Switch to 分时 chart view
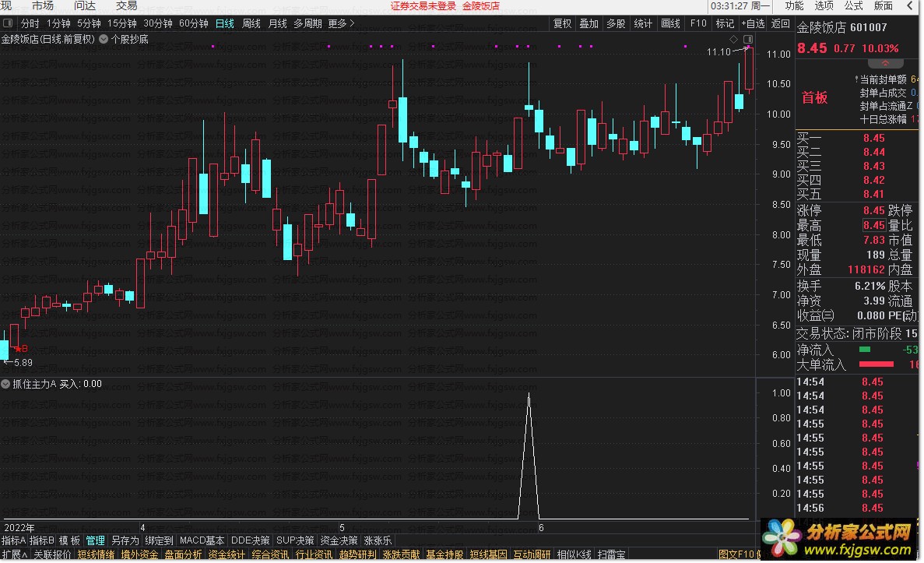Viewport: 924px width, 563px height. pos(30,23)
